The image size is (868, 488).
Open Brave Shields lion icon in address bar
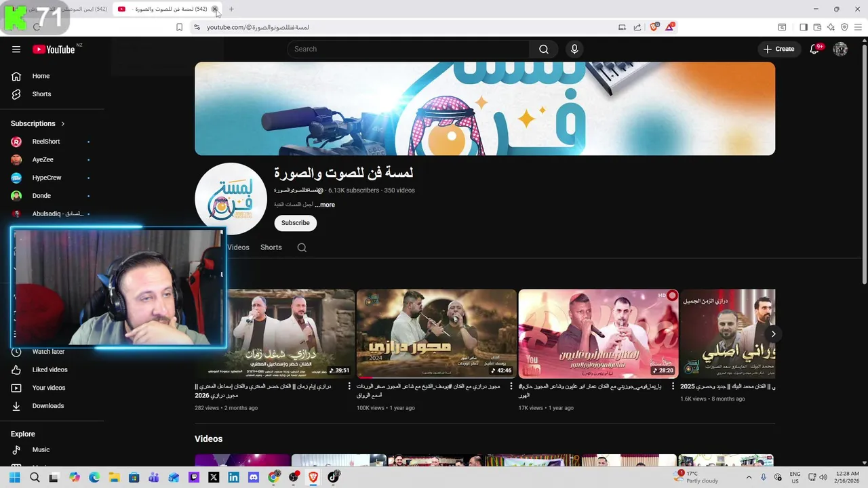tap(654, 27)
